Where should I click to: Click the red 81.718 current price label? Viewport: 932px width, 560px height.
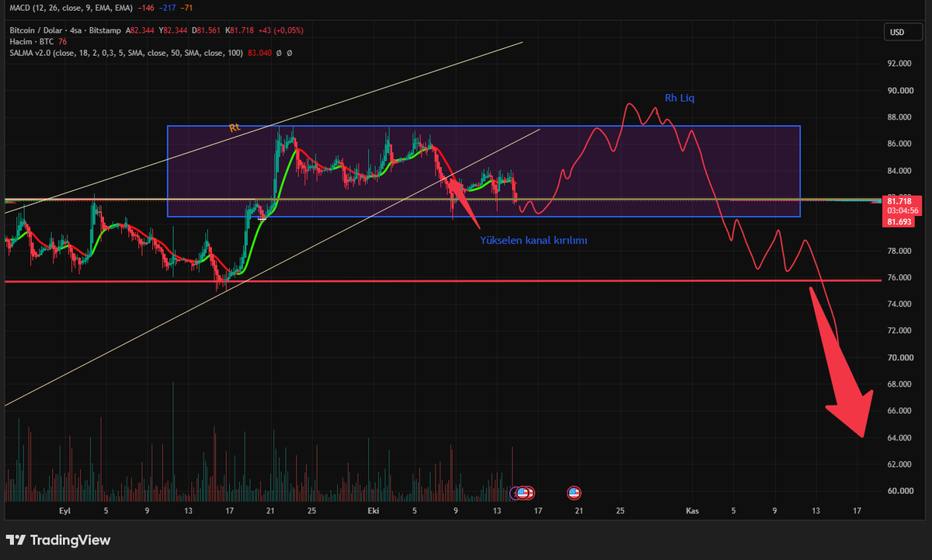pyautogui.click(x=899, y=200)
